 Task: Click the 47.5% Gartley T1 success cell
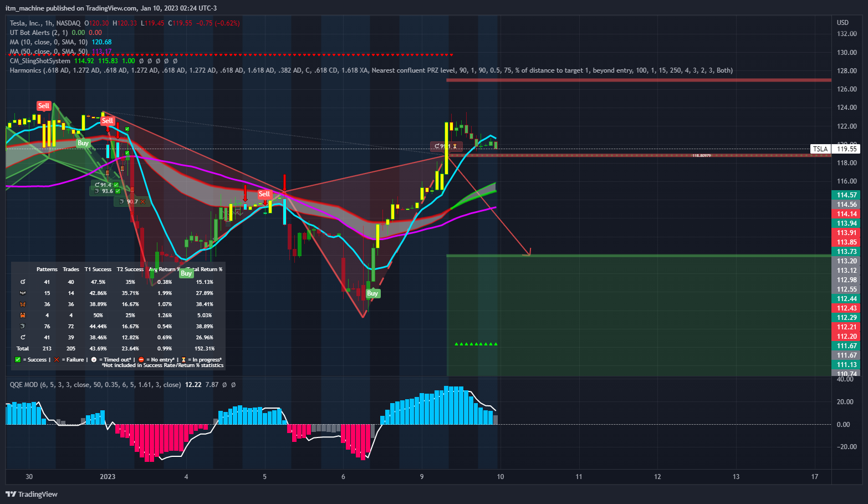[98, 282]
